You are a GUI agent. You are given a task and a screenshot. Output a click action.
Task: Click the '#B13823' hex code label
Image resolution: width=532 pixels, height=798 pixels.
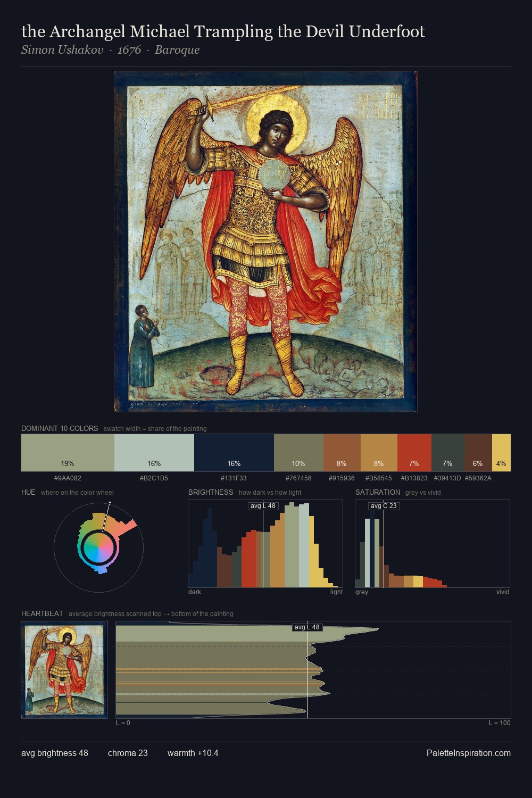pos(414,478)
